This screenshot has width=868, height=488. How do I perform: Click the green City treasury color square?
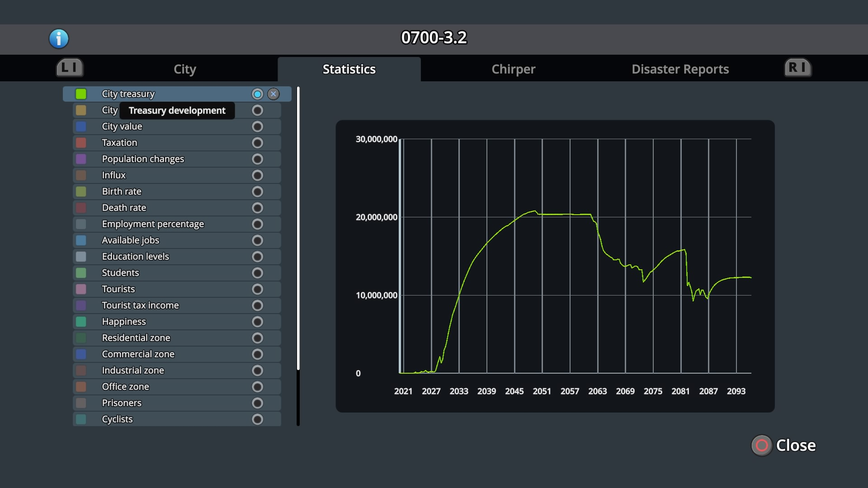pyautogui.click(x=81, y=94)
